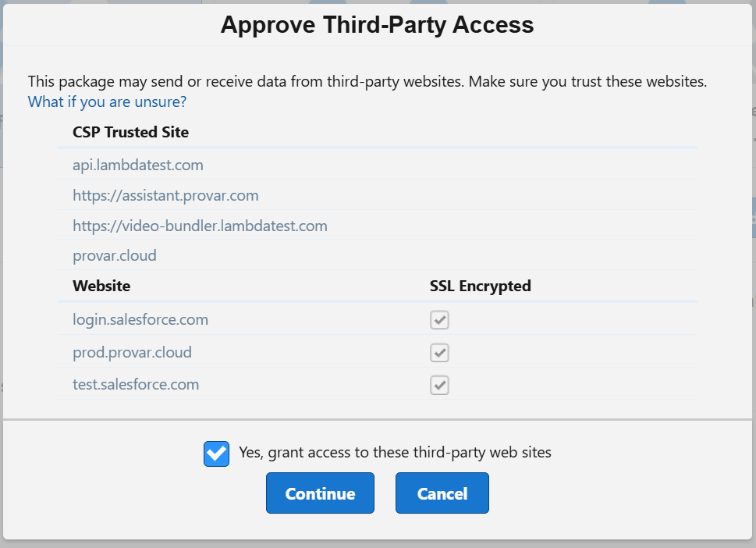The height and width of the screenshot is (548, 756).
Task: Open the "What if you are unsure?" link
Action: tap(107, 101)
